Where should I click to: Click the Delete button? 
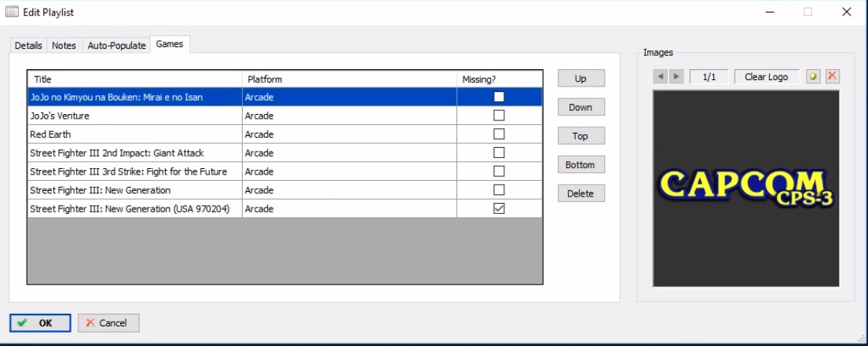click(580, 193)
